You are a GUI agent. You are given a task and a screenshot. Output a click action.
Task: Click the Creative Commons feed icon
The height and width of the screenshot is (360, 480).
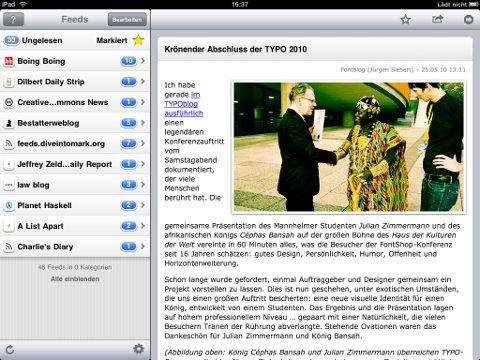click(x=9, y=103)
